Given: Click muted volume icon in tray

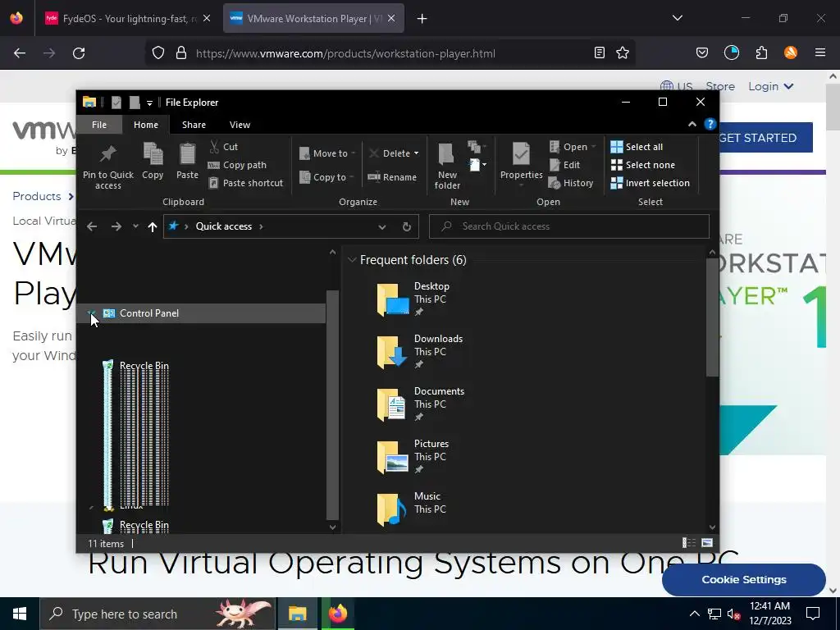Looking at the screenshot, I should pyautogui.click(x=733, y=614).
